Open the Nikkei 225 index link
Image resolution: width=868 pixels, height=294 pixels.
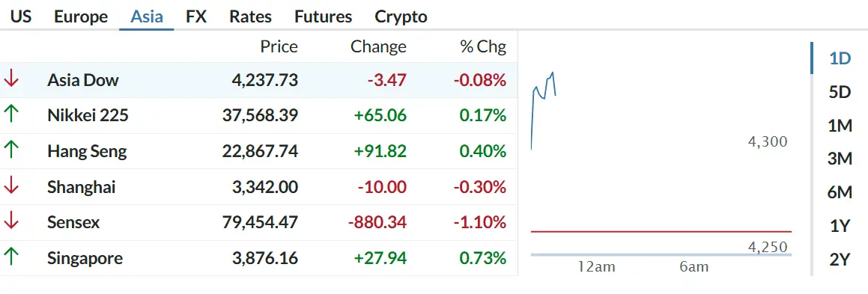[88, 115]
